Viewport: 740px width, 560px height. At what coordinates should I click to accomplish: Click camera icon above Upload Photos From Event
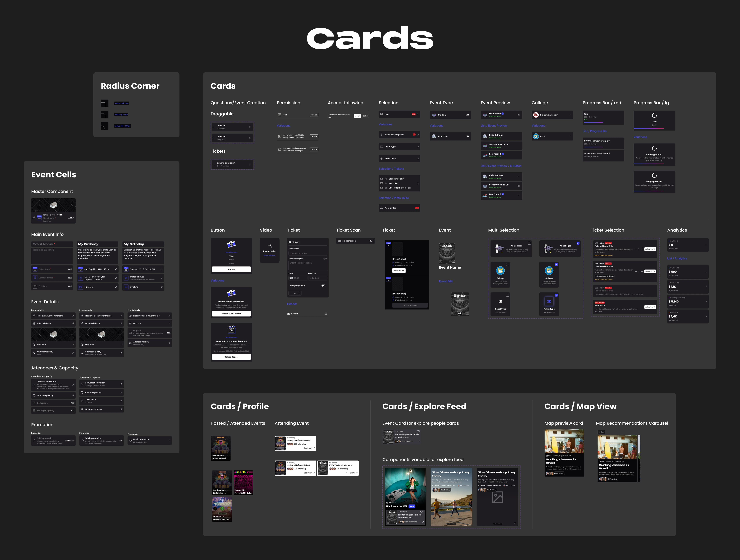point(231,293)
